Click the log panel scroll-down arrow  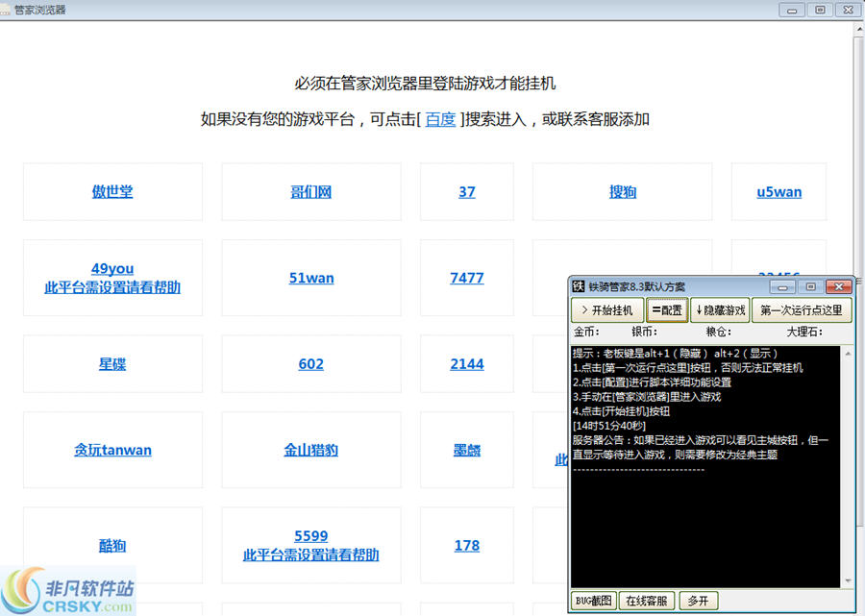click(x=848, y=580)
